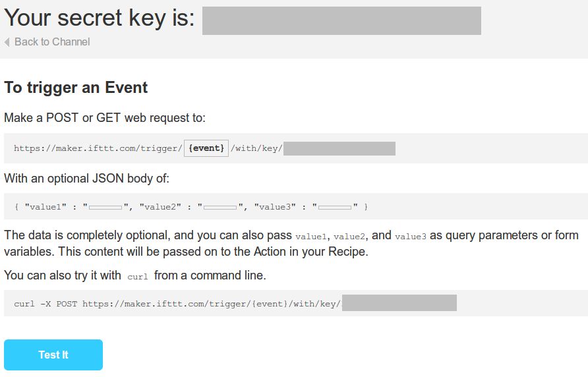Screen dimensions: 588x377
Task: Click the maker.ifttt.com trigger URL text
Action: click(x=98, y=149)
